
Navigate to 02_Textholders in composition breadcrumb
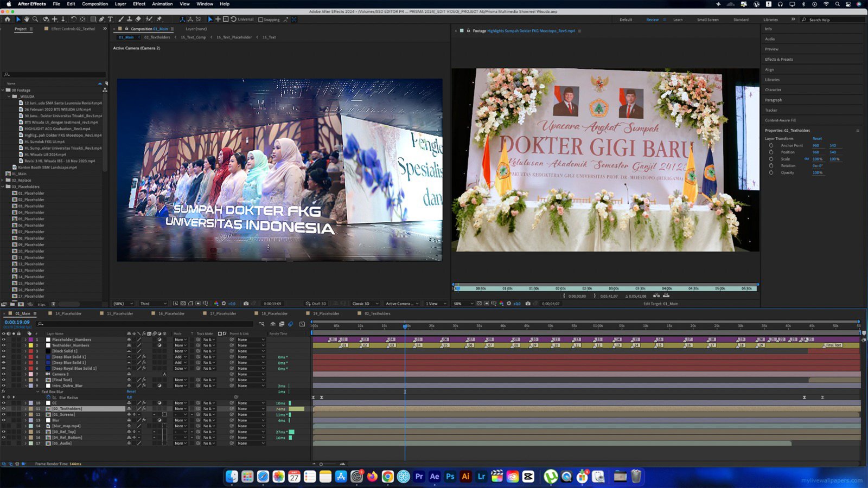click(x=157, y=37)
